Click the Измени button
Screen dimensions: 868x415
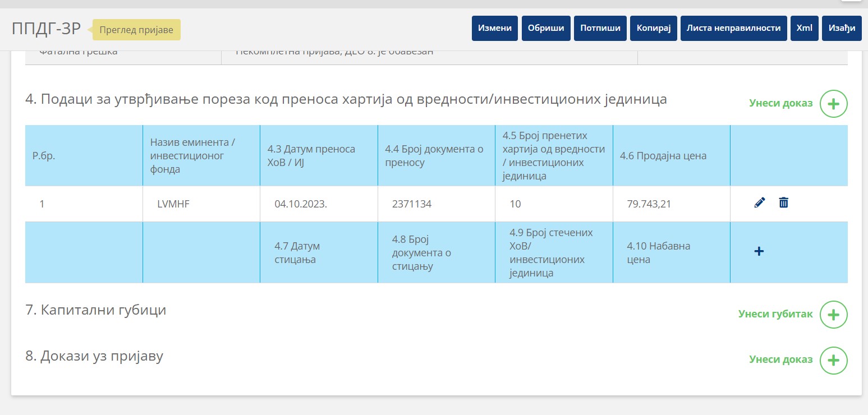(x=495, y=28)
